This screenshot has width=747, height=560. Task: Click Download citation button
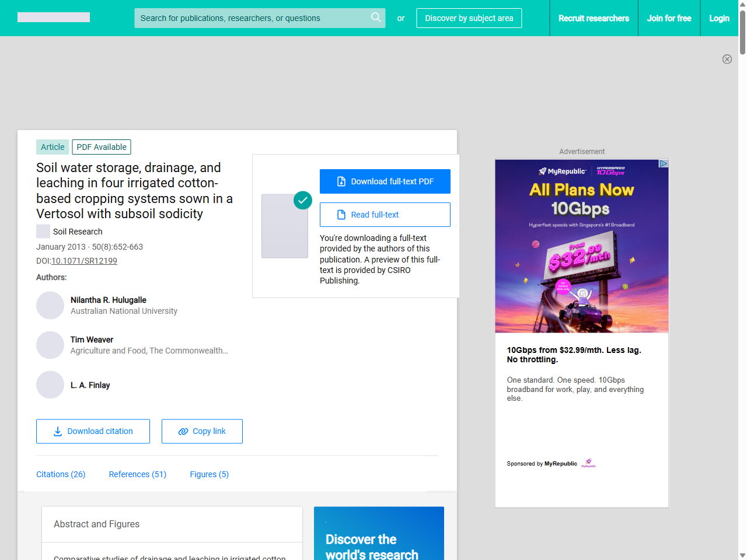[x=93, y=431]
